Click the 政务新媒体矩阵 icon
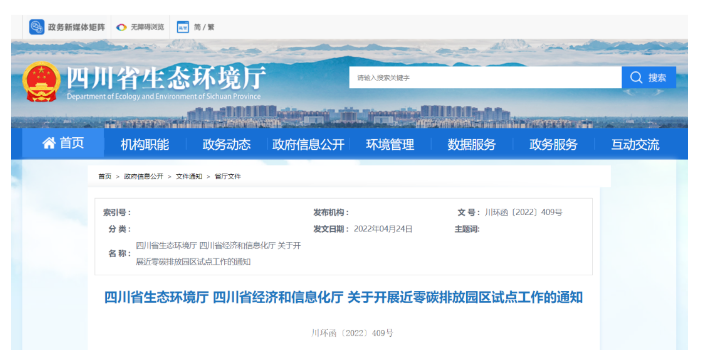703x363 pixels. pyautogui.click(x=37, y=27)
